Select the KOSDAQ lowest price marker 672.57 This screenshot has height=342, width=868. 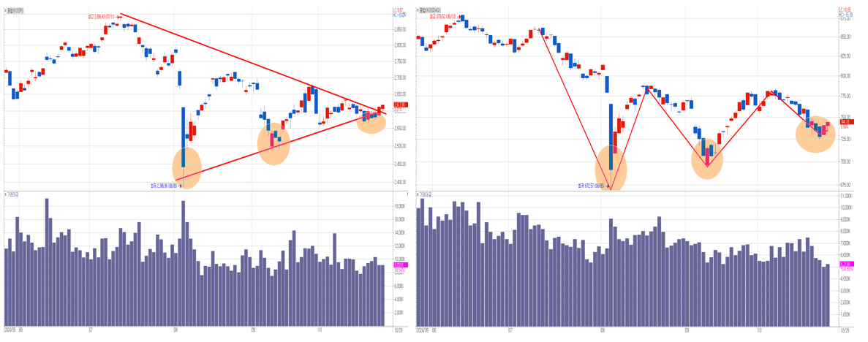click(589, 186)
